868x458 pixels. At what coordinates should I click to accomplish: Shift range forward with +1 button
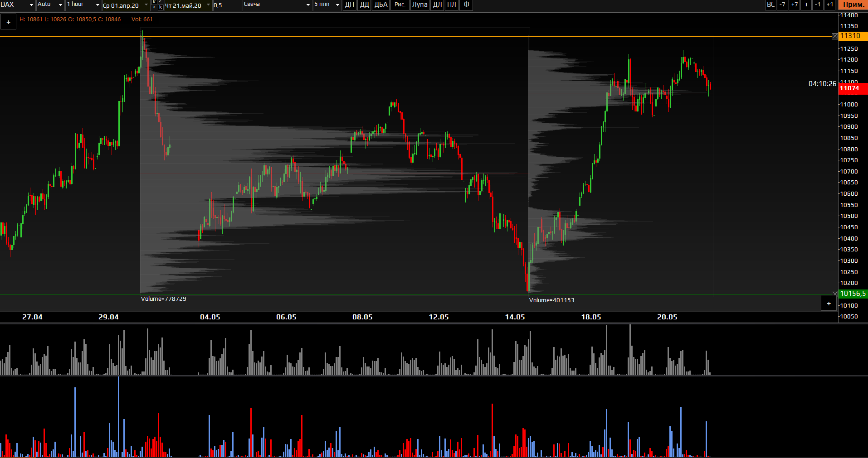(x=829, y=5)
